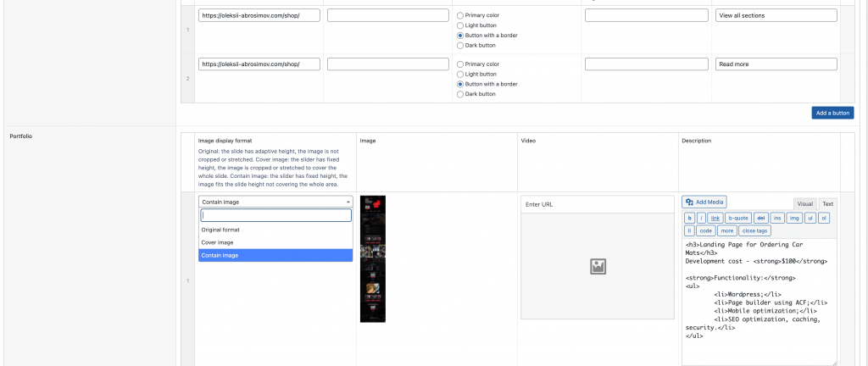
Task: Click the empty second field in row 1
Action: pos(388,15)
